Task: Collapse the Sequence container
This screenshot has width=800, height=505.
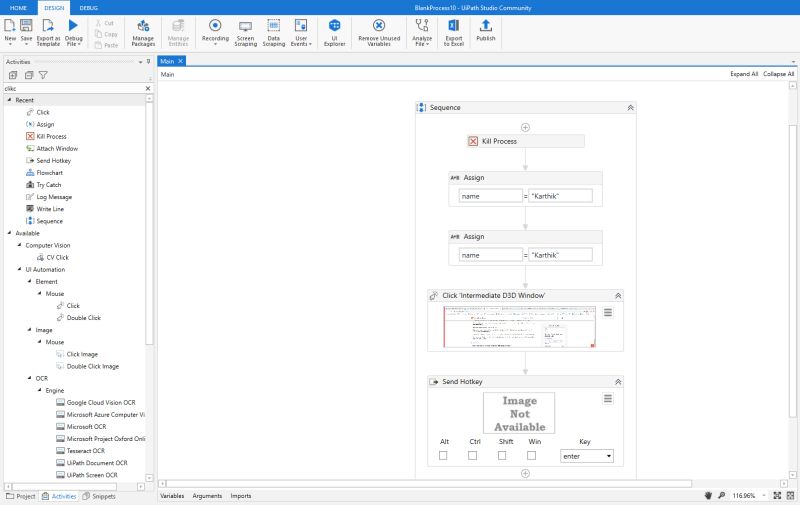Action: click(x=631, y=108)
